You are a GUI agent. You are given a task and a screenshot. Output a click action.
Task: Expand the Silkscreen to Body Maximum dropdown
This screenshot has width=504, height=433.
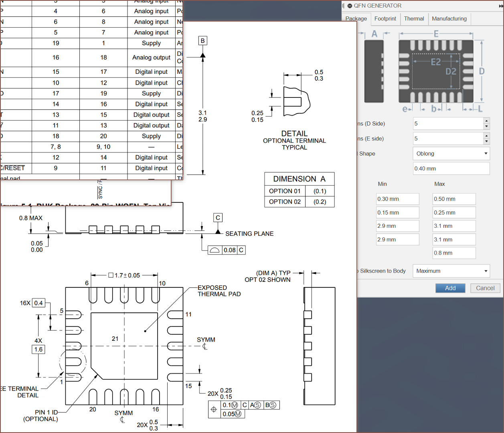pyautogui.click(x=451, y=271)
